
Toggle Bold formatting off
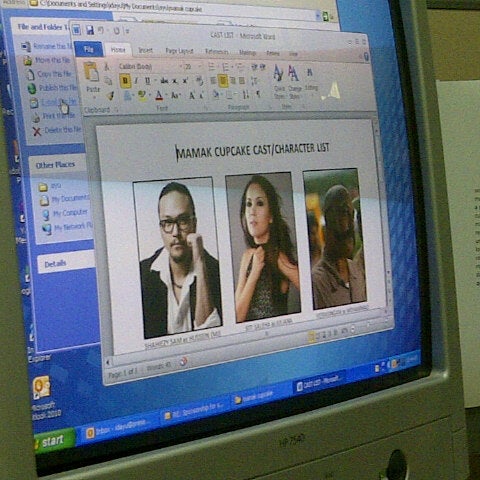coord(125,80)
